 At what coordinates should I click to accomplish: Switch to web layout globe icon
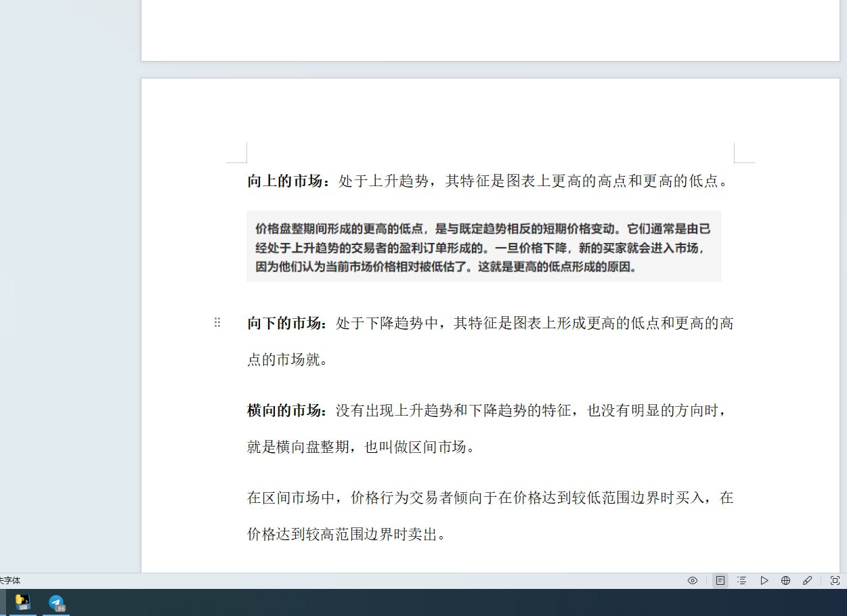coord(785,581)
